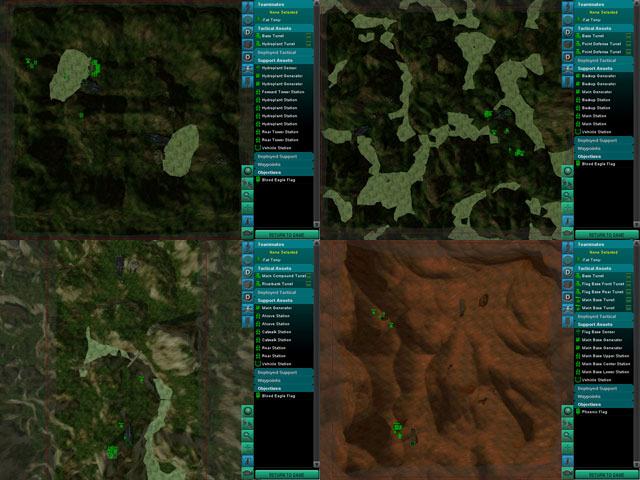
Task: Select Flag Base Sensor row
Action: [x=604, y=332]
